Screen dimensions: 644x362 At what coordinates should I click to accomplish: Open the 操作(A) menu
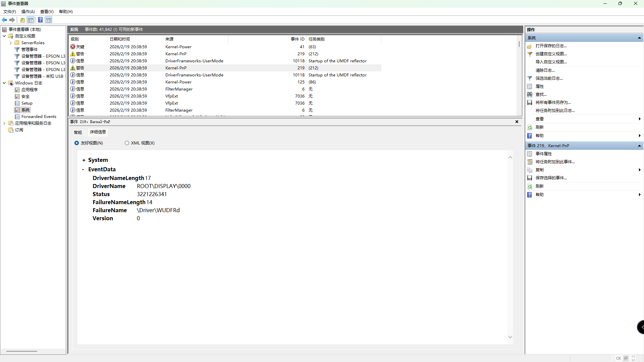[28, 12]
